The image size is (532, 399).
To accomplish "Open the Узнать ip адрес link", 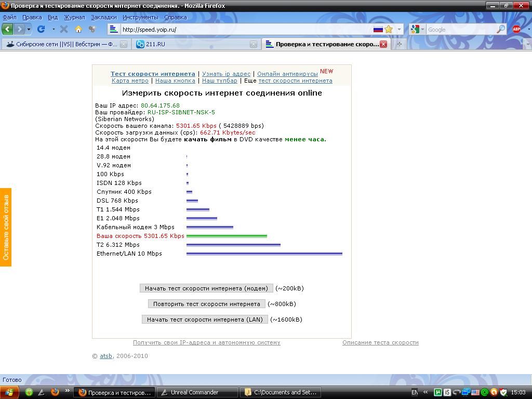I will [x=226, y=74].
